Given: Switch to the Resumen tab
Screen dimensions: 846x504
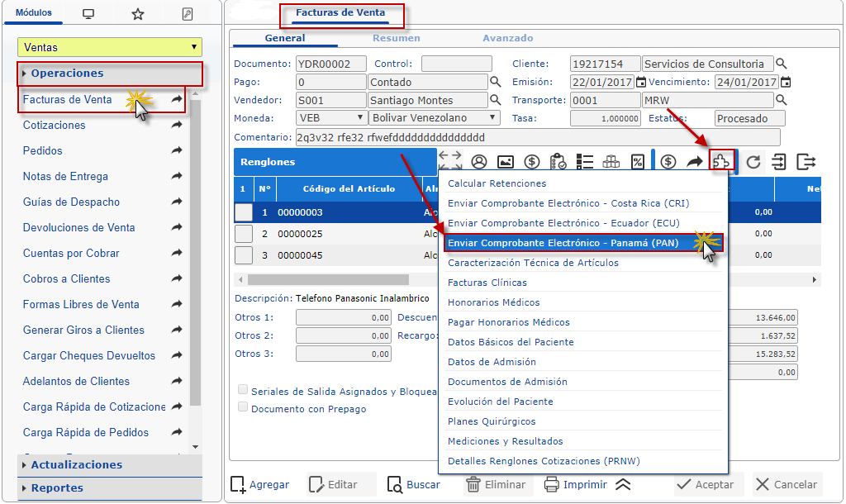Looking at the screenshot, I should tap(396, 38).
